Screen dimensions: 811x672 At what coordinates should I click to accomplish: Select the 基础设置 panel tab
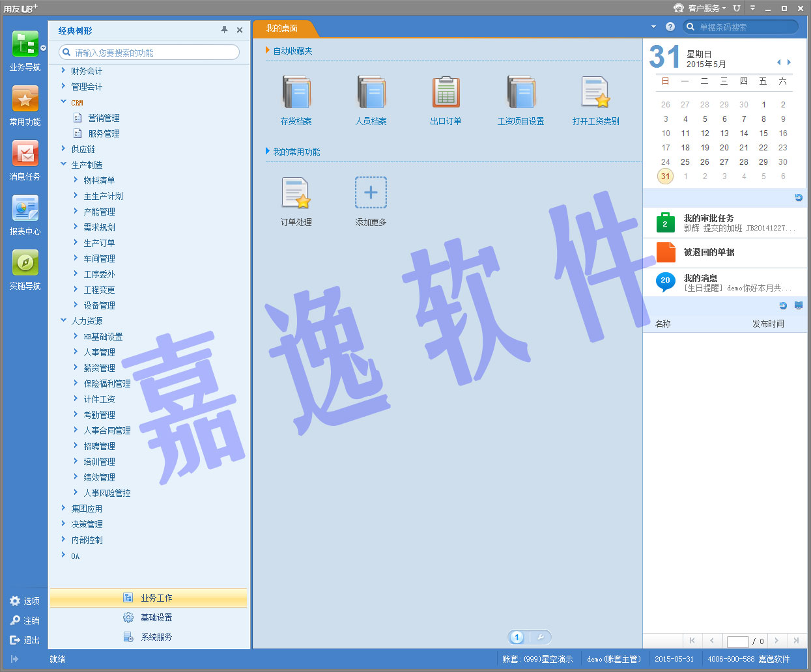(x=149, y=617)
